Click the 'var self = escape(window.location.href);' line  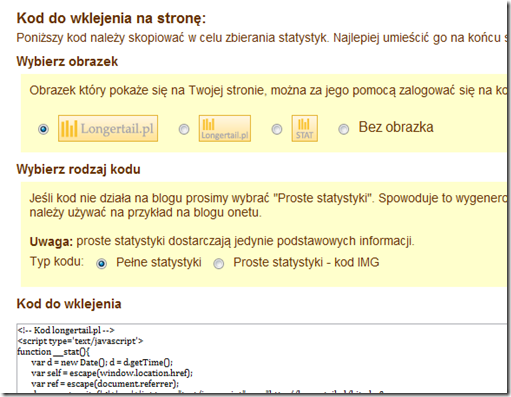[112, 373]
